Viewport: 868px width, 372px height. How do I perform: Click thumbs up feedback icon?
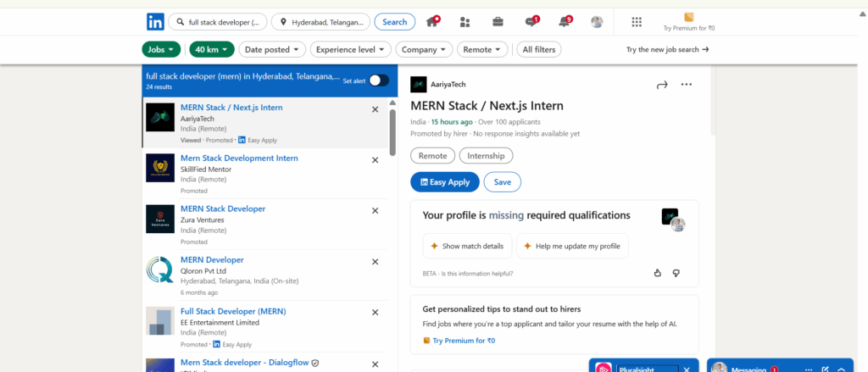coord(658,273)
